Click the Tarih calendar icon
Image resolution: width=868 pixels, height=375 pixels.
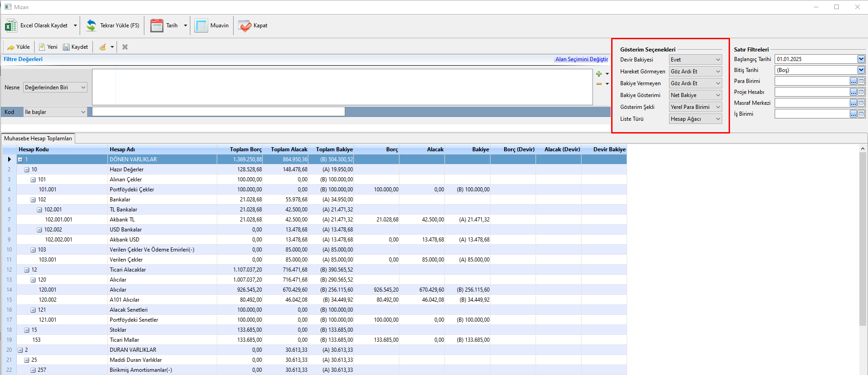(157, 26)
